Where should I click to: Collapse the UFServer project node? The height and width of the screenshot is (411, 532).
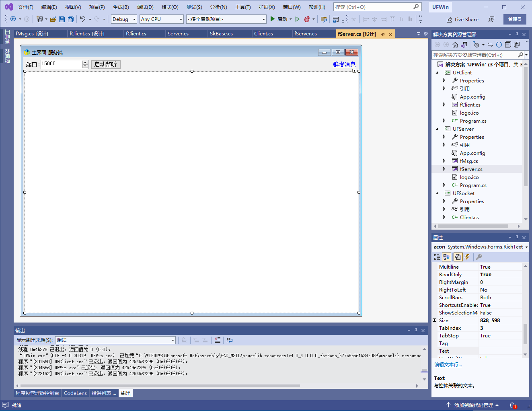pyautogui.click(x=438, y=129)
